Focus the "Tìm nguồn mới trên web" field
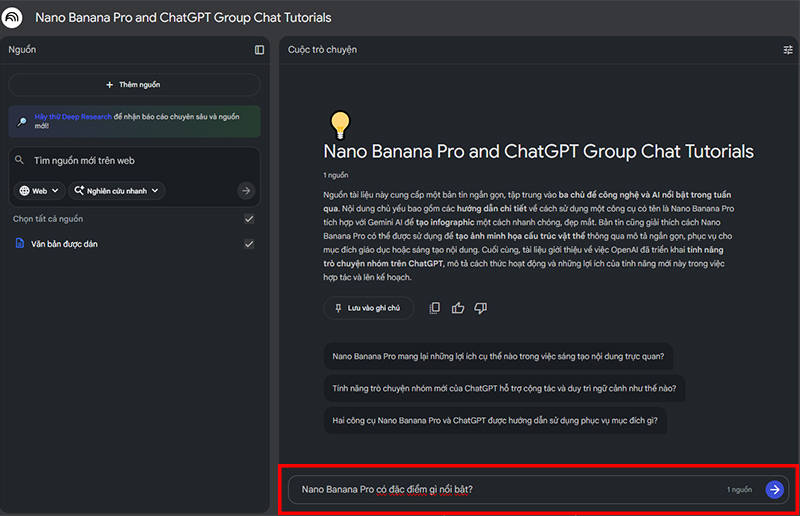The height and width of the screenshot is (516, 800). (134, 160)
